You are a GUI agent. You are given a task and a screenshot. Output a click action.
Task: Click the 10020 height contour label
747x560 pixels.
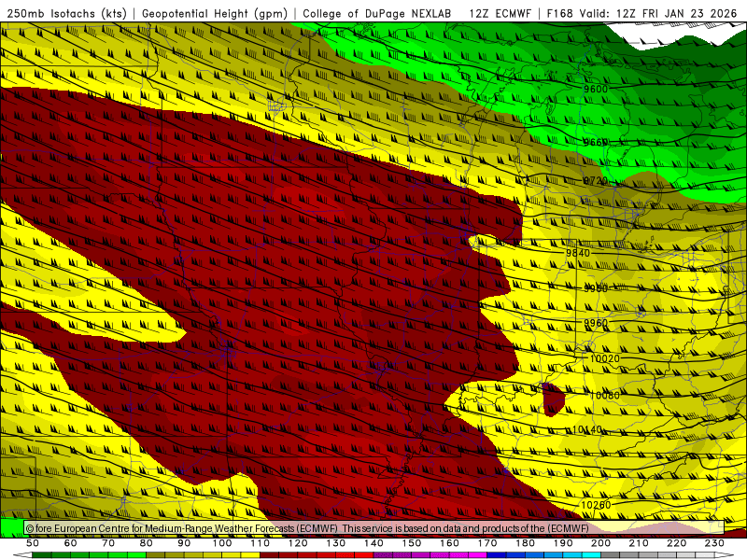[x=604, y=358]
